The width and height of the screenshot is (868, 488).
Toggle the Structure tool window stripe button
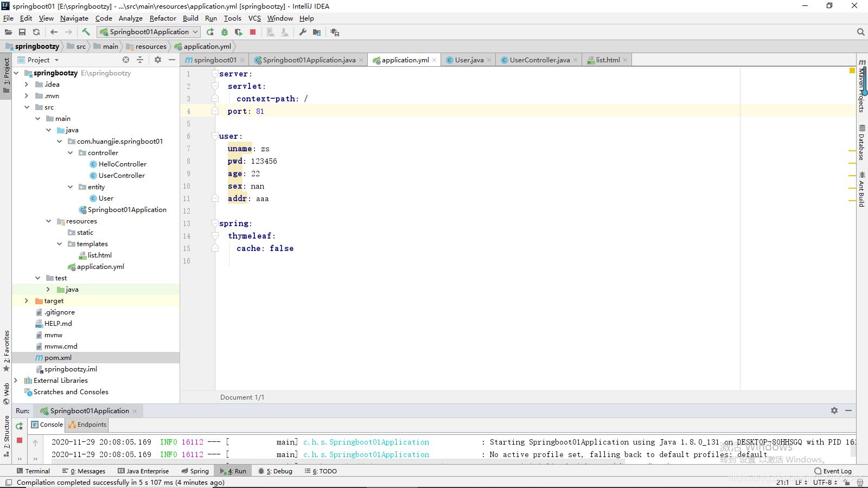tap(6, 435)
